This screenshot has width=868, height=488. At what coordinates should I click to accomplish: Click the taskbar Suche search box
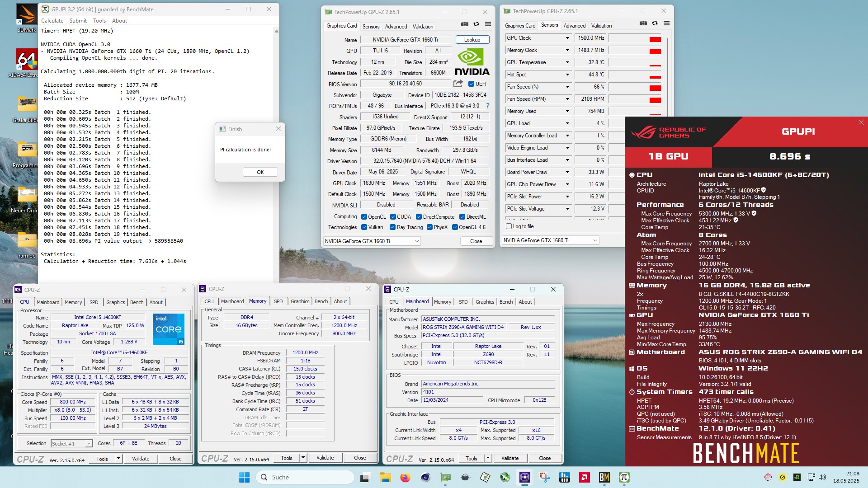coord(305,477)
